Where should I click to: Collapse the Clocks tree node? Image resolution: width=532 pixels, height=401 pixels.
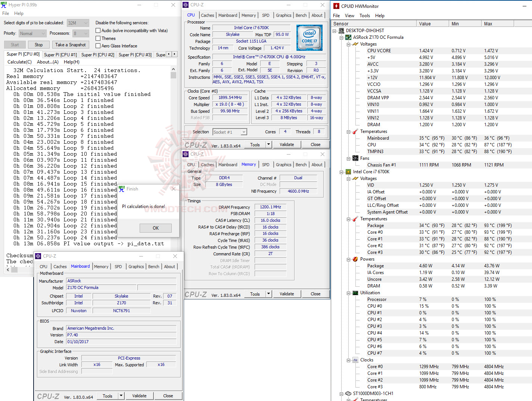[348, 360]
